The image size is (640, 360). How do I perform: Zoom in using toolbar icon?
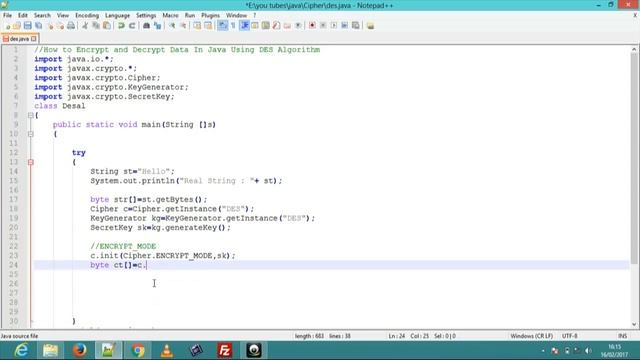coord(172,26)
